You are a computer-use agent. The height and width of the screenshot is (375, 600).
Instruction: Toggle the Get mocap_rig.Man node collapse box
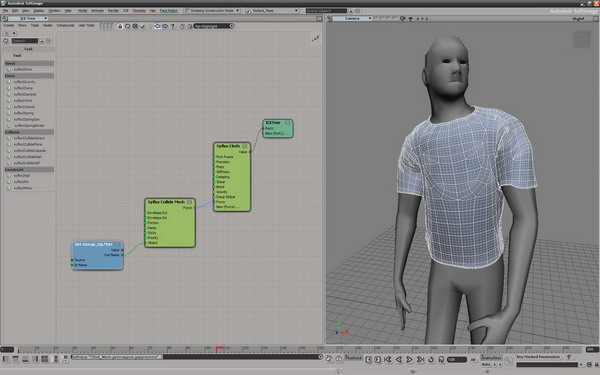click(x=117, y=244)
